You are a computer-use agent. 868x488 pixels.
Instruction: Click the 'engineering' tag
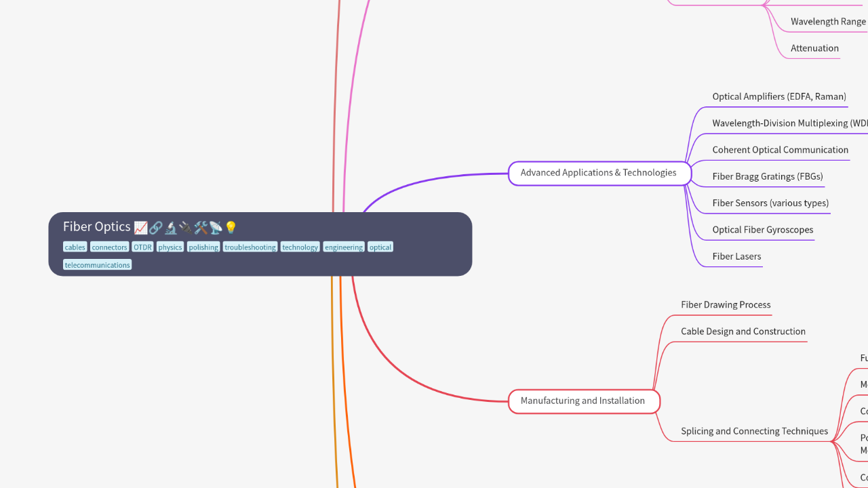coord(344,247)
